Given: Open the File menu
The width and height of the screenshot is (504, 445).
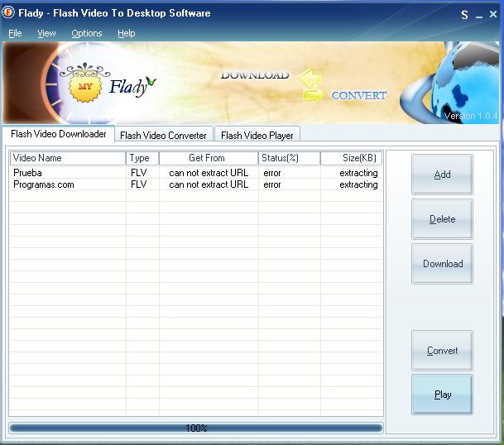Looking at the screenshot, I should click(15, 33).
